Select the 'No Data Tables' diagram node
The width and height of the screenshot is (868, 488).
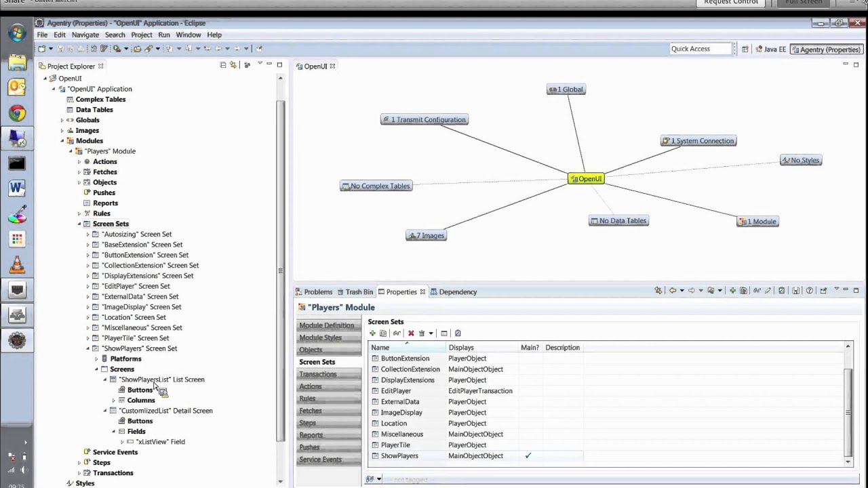618,221
